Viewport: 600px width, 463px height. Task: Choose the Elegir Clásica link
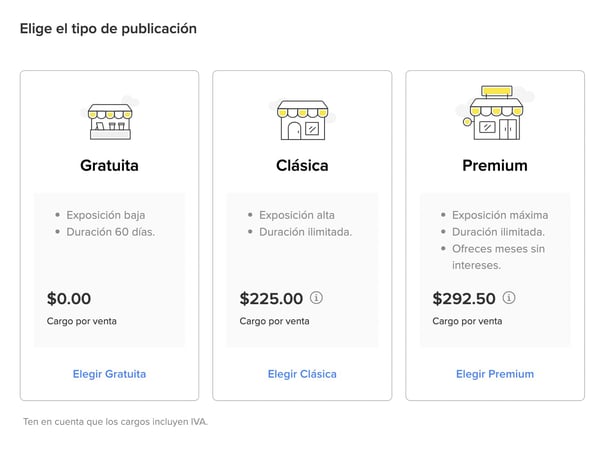[x=302, y=374]
